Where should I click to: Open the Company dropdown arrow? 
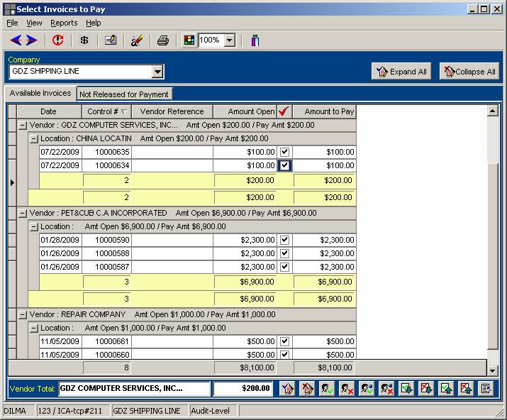coord(157,72)
